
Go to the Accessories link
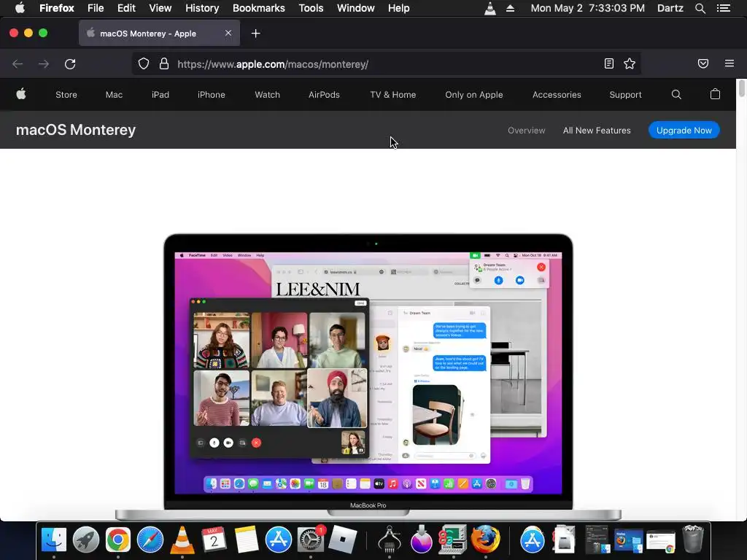tap(557, 95)
